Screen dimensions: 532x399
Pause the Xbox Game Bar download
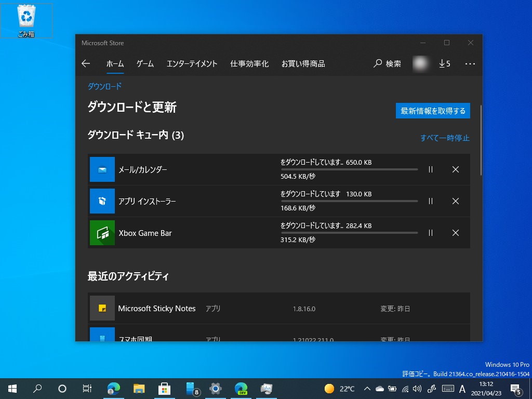tap(430, 233)
